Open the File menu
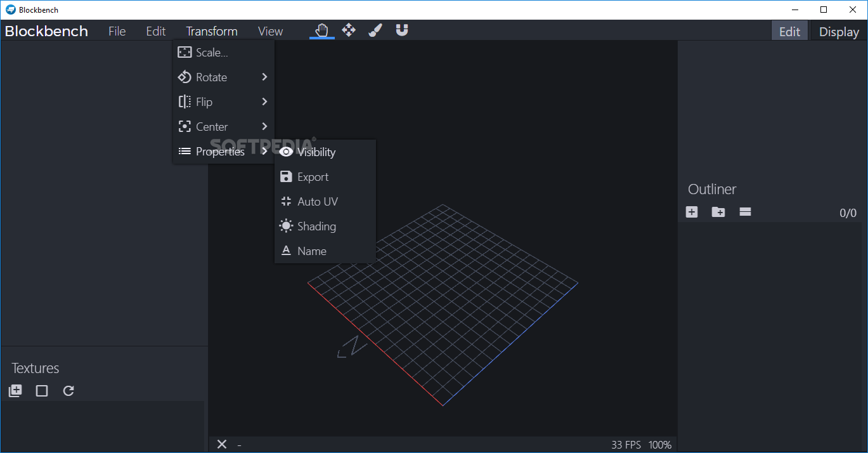 (x=117, y=31)
